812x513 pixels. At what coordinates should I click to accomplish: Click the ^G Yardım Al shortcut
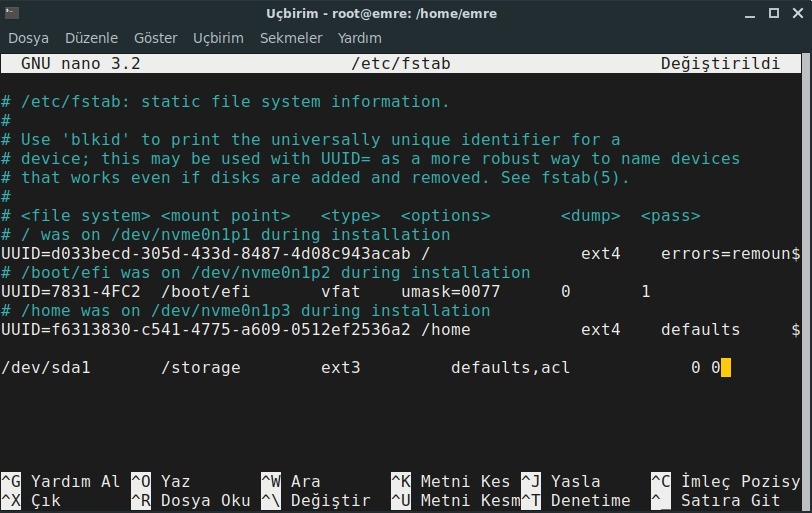60,482
